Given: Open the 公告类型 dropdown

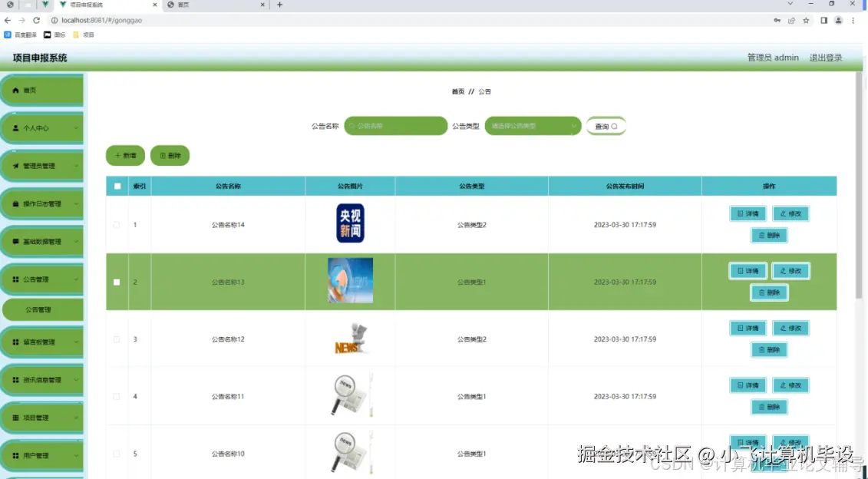Looking at the screenshot, I should (x=533, y=125).
